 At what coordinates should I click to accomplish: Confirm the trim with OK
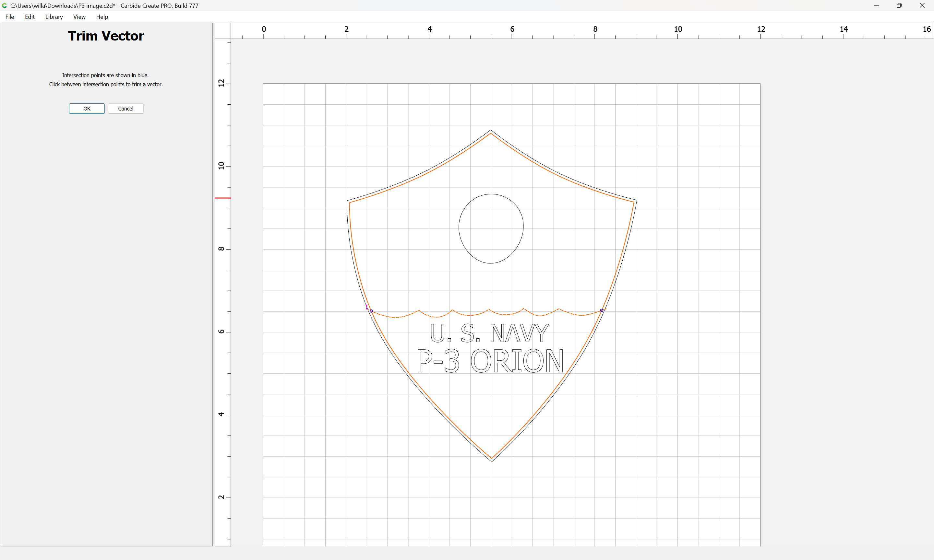[87, 109]
